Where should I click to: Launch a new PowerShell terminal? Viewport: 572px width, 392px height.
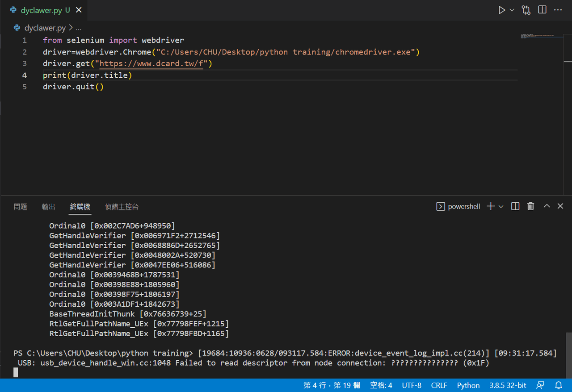click(x=490, y=206)
